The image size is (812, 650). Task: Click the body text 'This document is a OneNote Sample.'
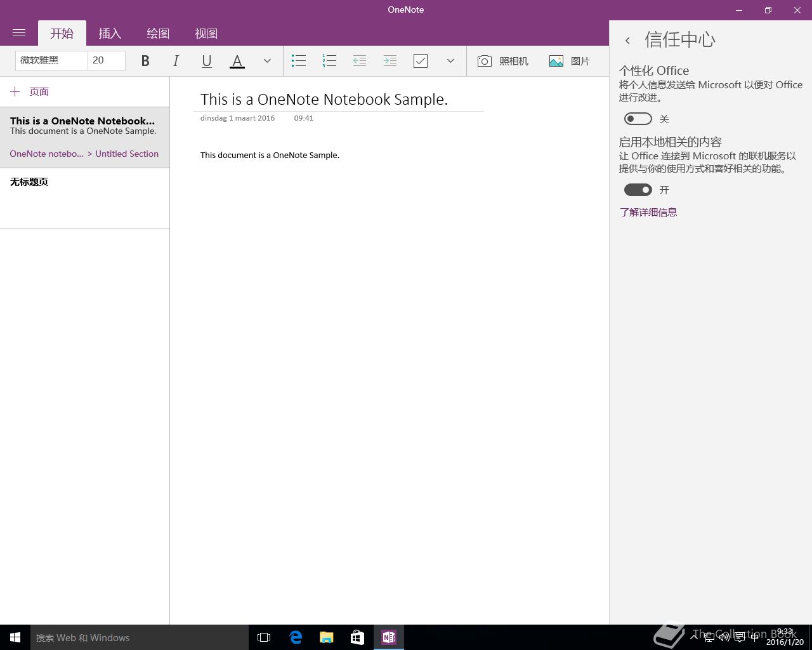coord(270,155)
